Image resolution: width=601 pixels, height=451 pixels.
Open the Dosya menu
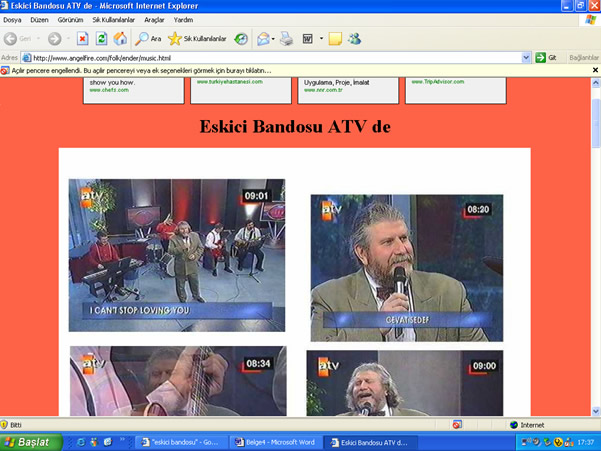(x=12, y=19)
